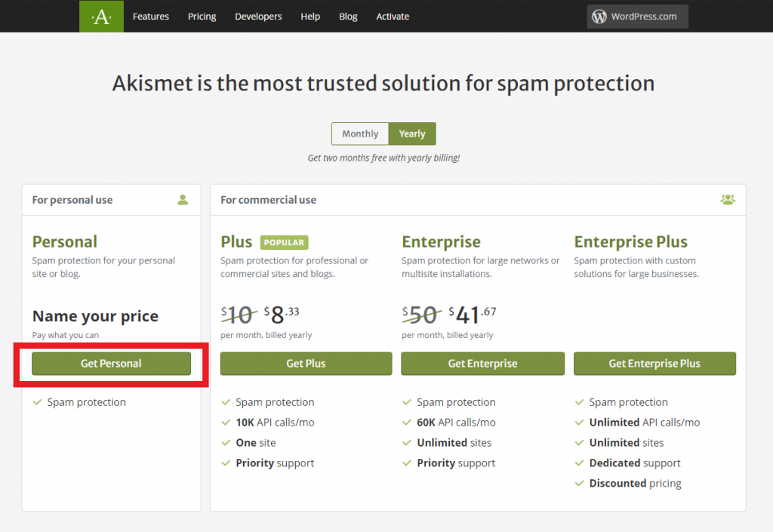Click Priority support under Plus

point(275,463)
